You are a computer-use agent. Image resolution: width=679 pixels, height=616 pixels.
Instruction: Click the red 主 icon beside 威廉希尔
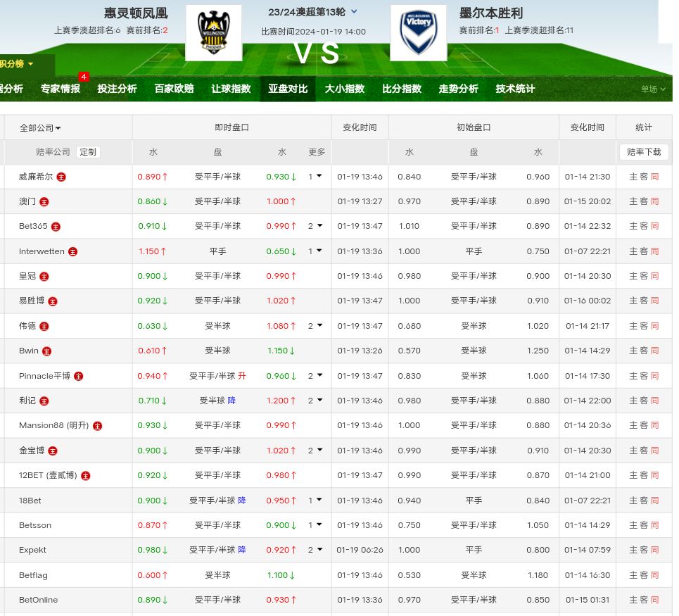pos(61,177)
